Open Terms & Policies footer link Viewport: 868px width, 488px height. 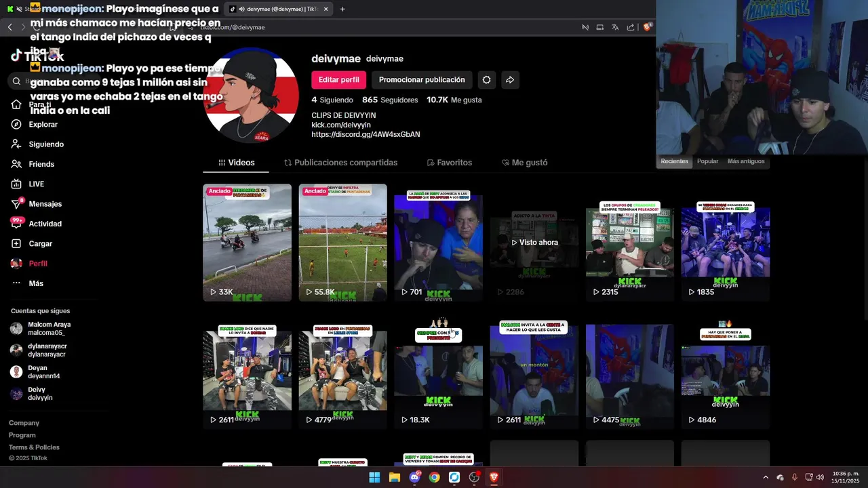[x=34, y=447]
